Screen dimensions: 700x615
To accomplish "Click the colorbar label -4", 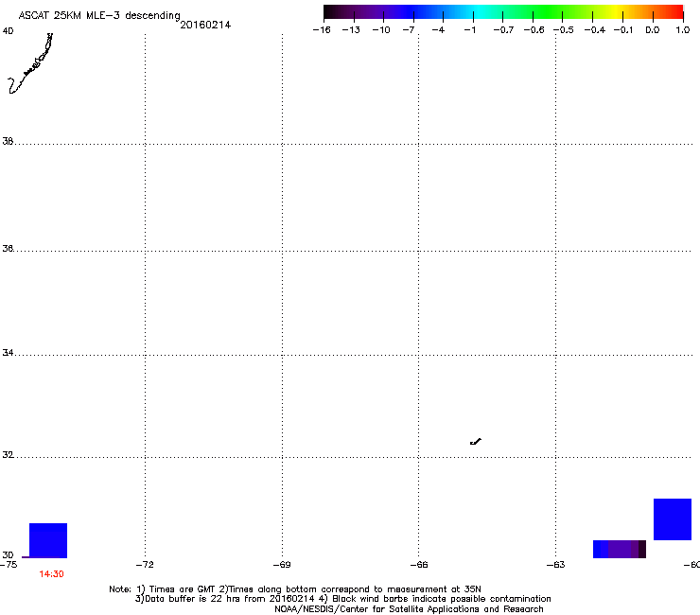I will click(438, 30).
